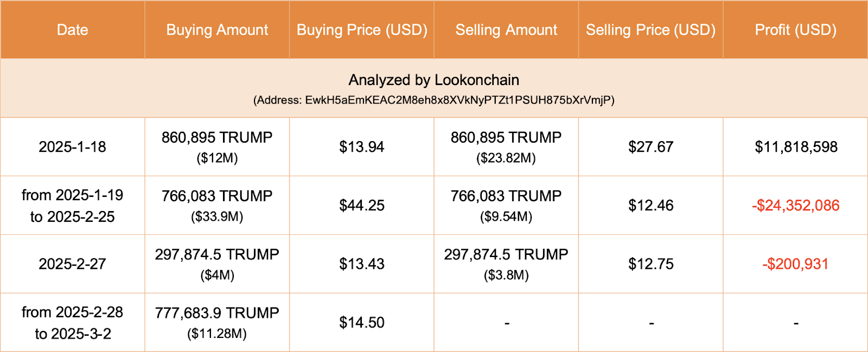Click the Selling Price (USD) header

(650, 30)
